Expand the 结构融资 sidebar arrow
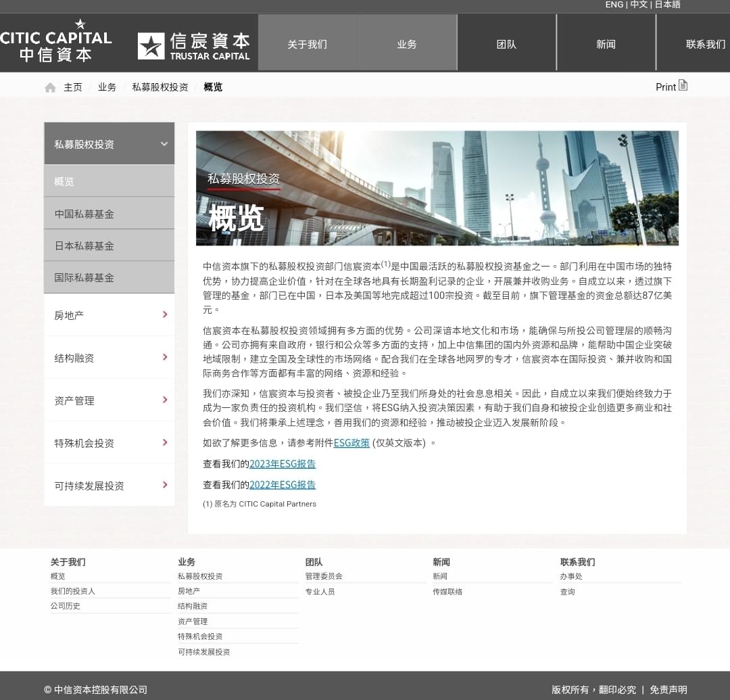The image size is (730, 700). click(x=165, y=357)
